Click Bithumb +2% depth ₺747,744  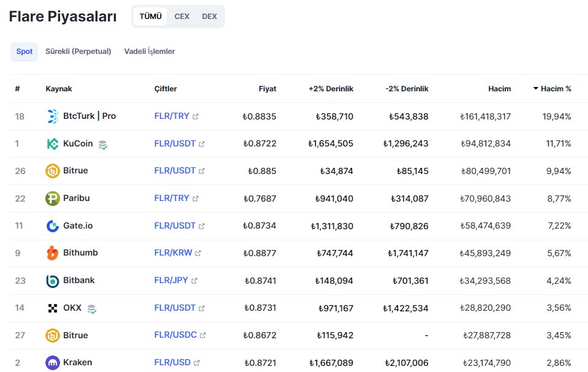(335, 254)
